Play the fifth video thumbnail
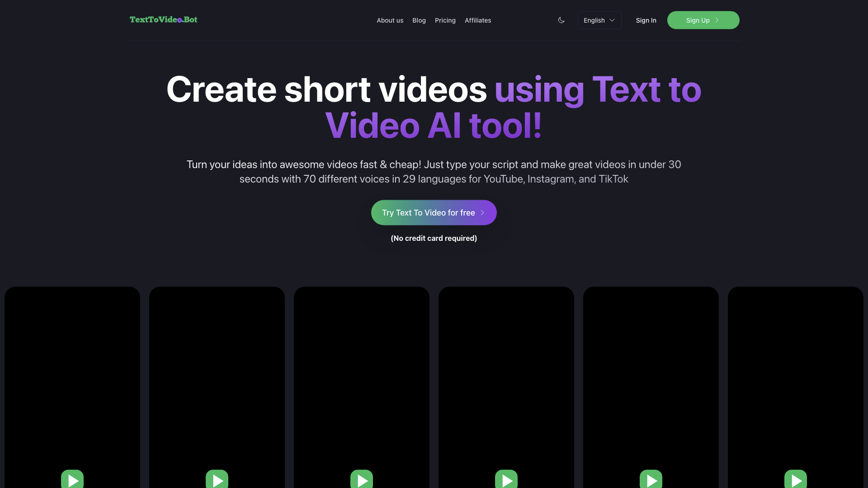This screenshot has height=488, width=868. (651, 480)
